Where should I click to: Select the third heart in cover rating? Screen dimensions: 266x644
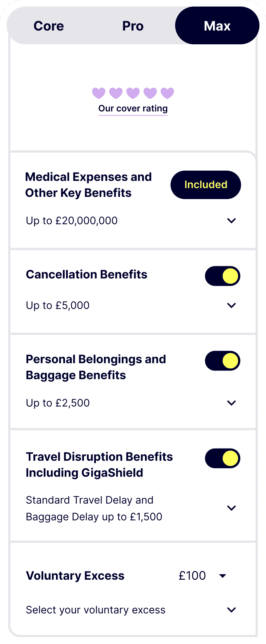tap(133, 93)
